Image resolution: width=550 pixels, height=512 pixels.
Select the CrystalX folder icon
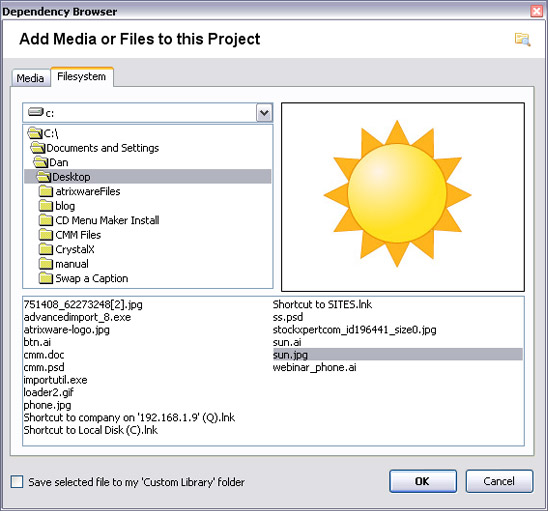(46, 249)
